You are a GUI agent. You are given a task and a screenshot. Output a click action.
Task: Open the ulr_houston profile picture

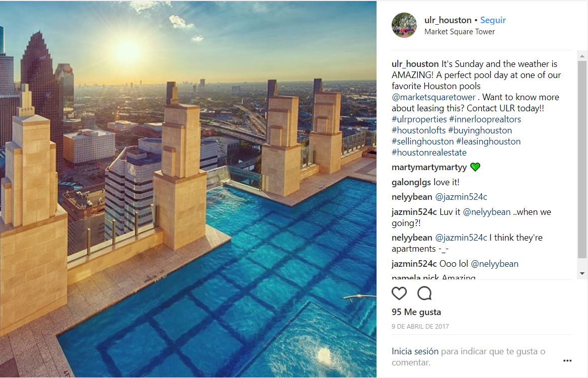point(404,25)
